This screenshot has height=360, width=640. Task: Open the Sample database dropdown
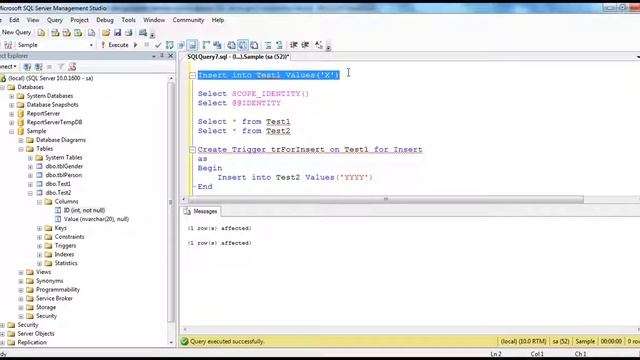tap(91, 45)
